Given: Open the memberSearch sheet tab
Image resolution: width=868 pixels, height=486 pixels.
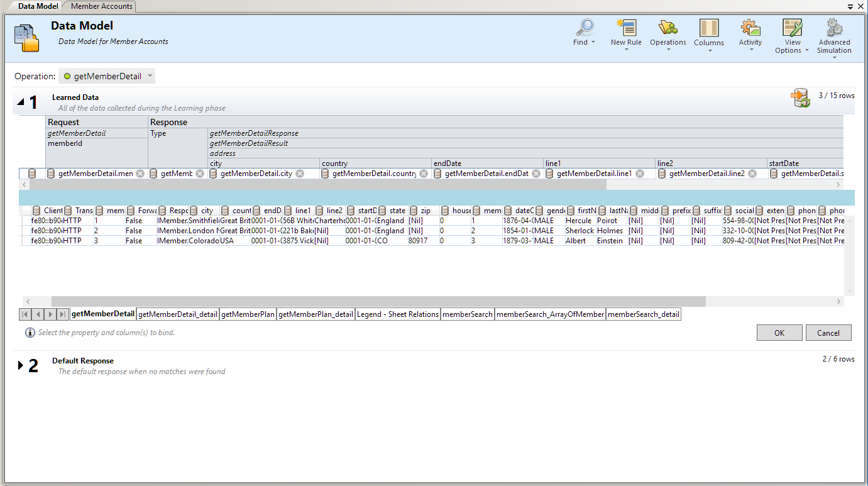Looking at the screenshot, I should 467,314.
